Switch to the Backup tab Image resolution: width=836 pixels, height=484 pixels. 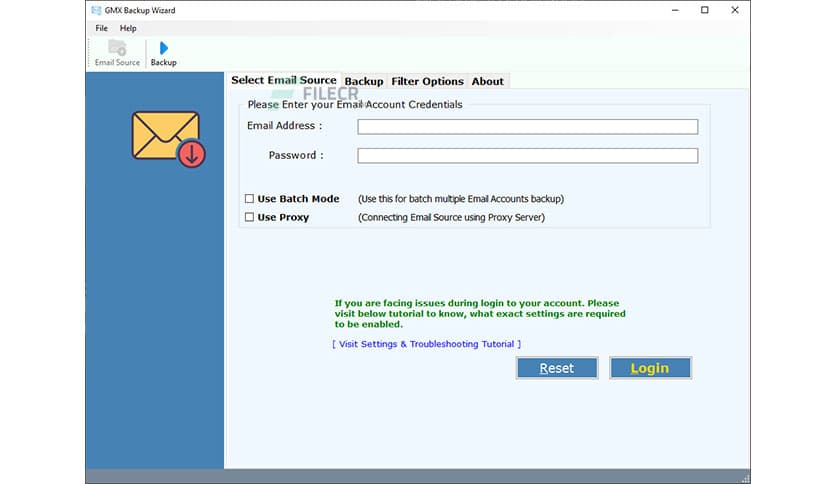pyautogui.click(x=364, y=81)
